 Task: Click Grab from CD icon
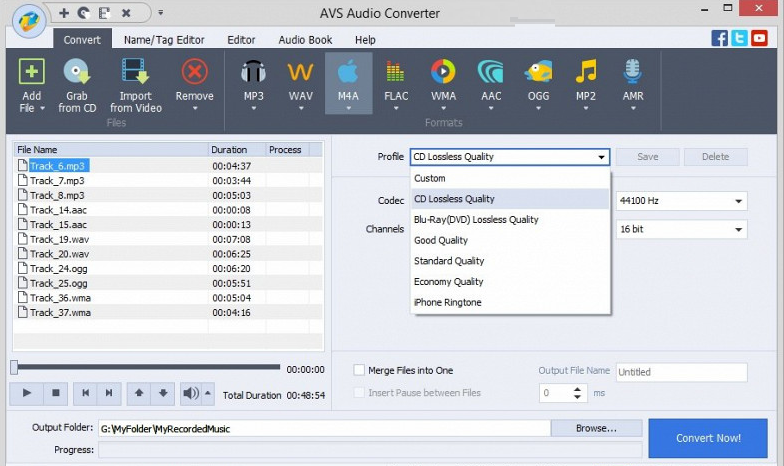coord(76,72)
